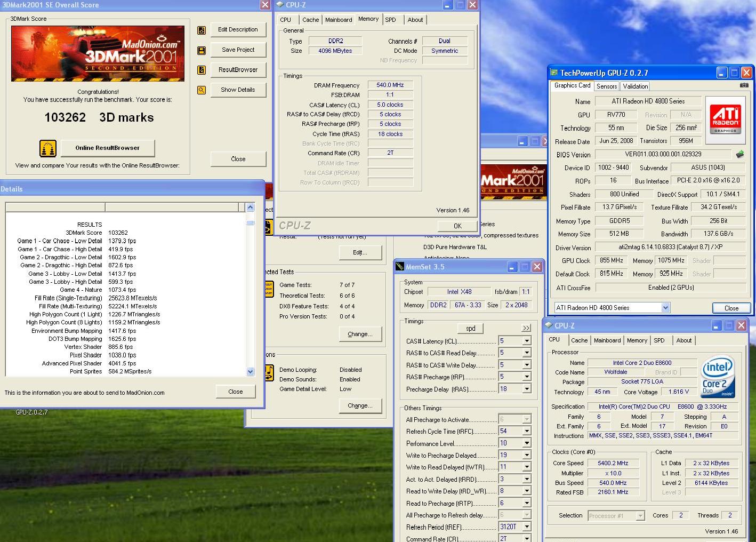Viewport: 756px width, 542px height.
Task: Open the Cache tab in bottom CPU-Z
Action: [x=579, y=340]
